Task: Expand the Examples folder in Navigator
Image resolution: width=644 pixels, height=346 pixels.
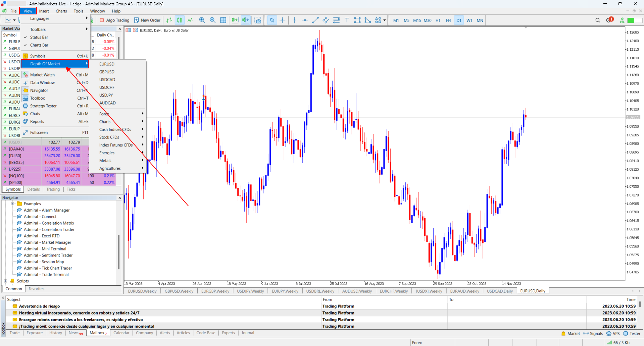Action: (x=12, y=204)
